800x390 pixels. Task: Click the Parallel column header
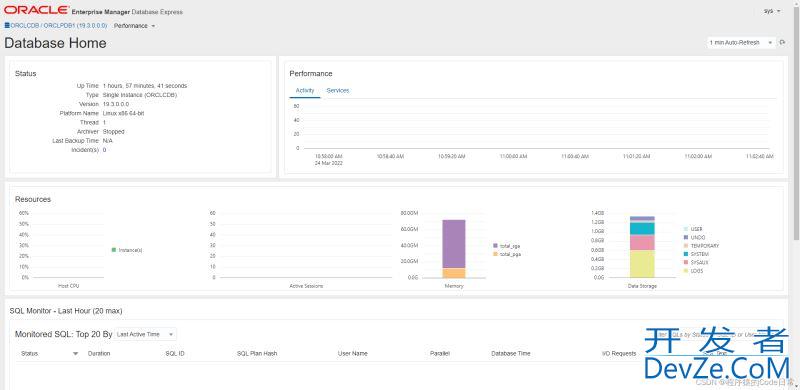coord(440,353)
